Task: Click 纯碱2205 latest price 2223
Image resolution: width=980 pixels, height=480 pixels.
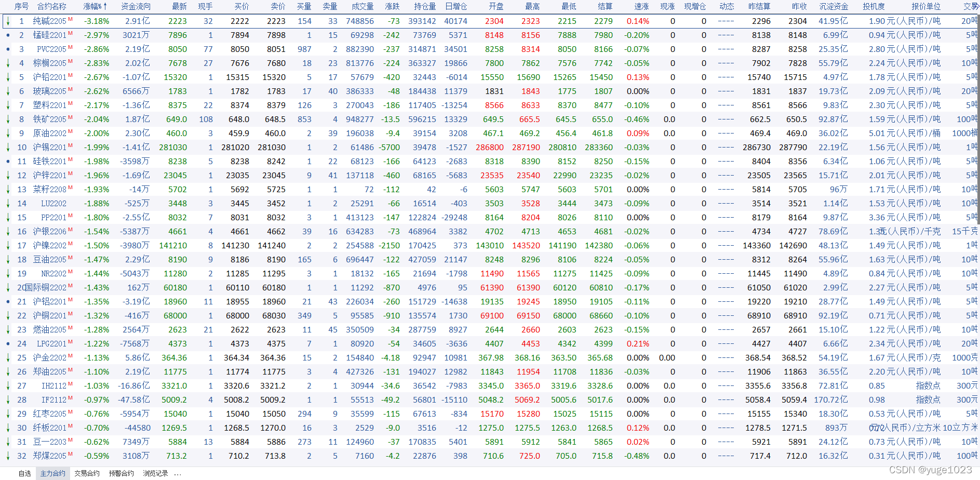Action: (x=178, y=21)
